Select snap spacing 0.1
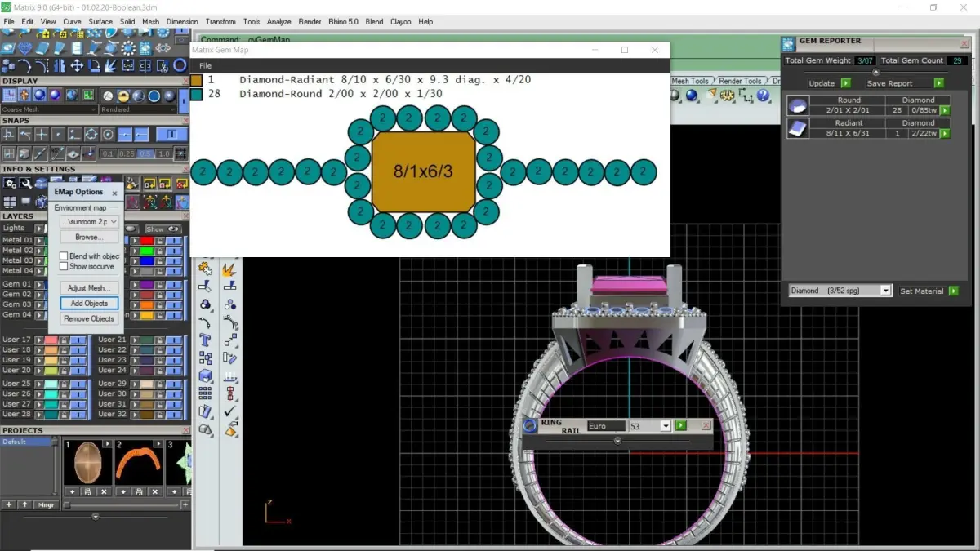 pos(108,154)
